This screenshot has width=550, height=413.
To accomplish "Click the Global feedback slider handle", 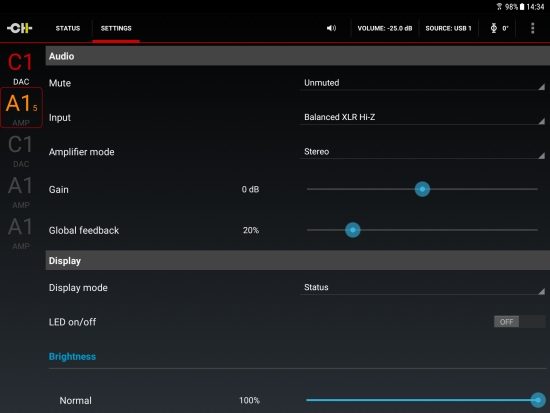I will 353,230.
